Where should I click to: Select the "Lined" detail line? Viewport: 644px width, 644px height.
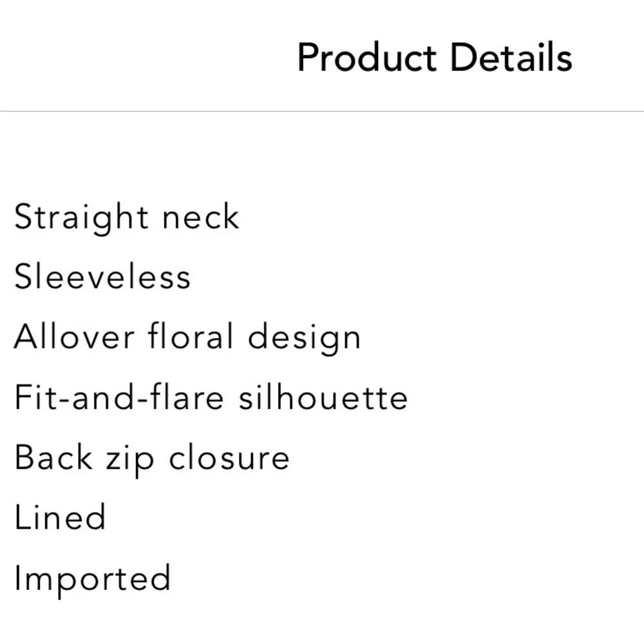pos(60,518)
